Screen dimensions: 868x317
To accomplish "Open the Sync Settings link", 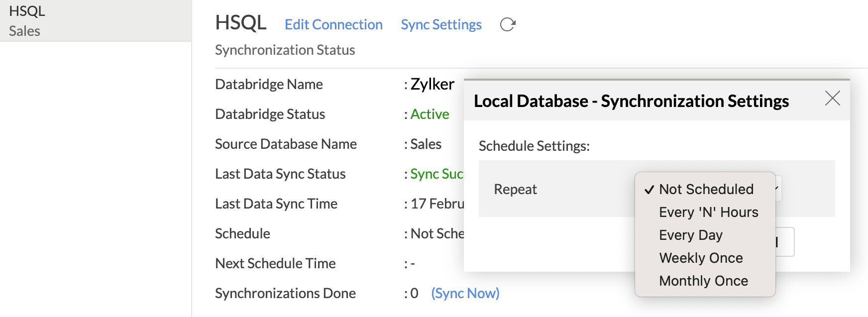I will click(441, 24).
